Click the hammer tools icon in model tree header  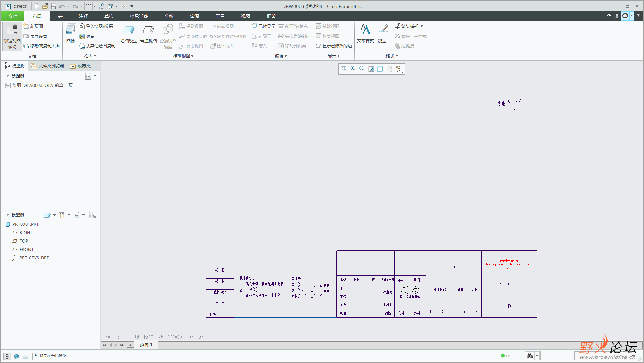[x=62, y=215]
